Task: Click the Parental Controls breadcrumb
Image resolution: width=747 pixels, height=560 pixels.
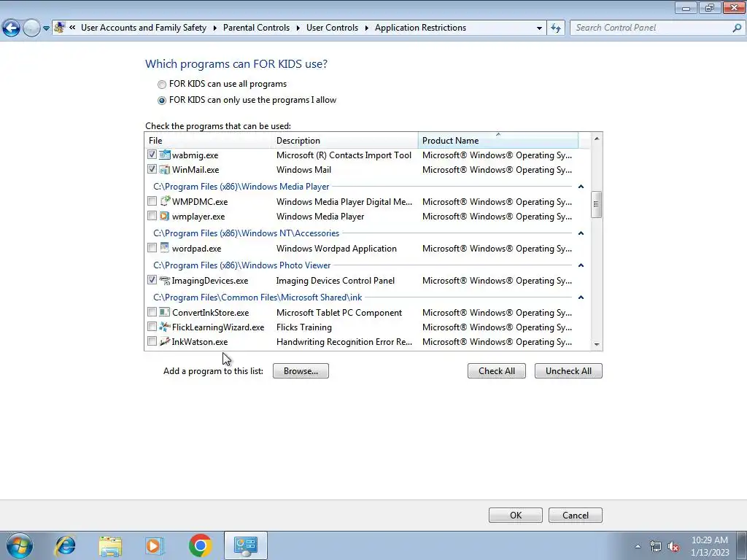Action: [x=256, y=28]
